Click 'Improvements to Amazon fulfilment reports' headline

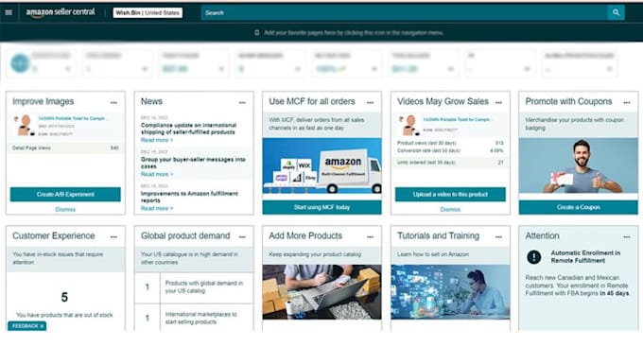189,197
